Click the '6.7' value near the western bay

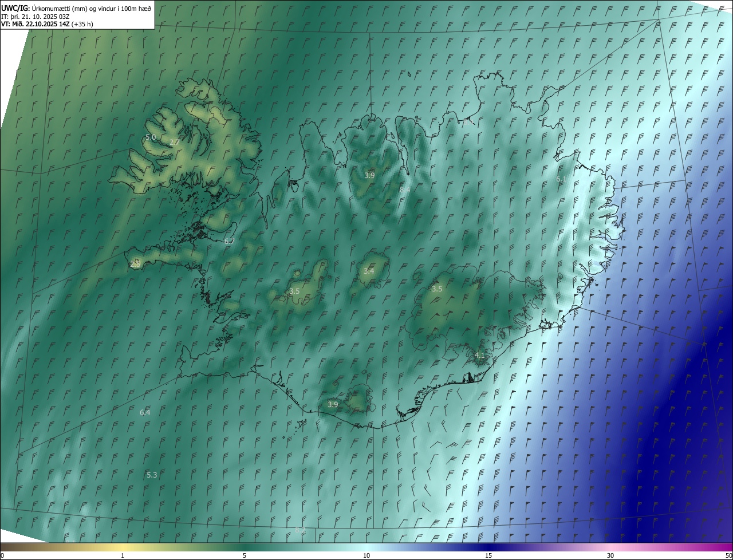pos(230,242)
